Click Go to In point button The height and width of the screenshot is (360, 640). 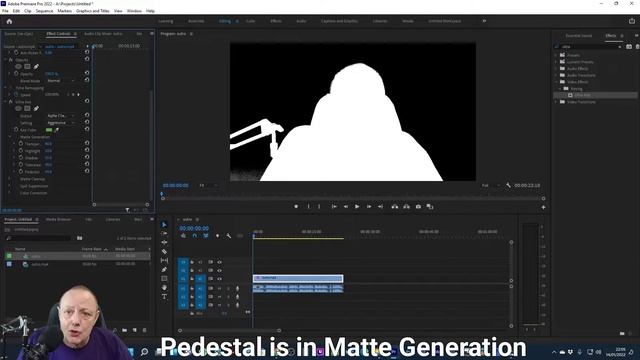334,207
